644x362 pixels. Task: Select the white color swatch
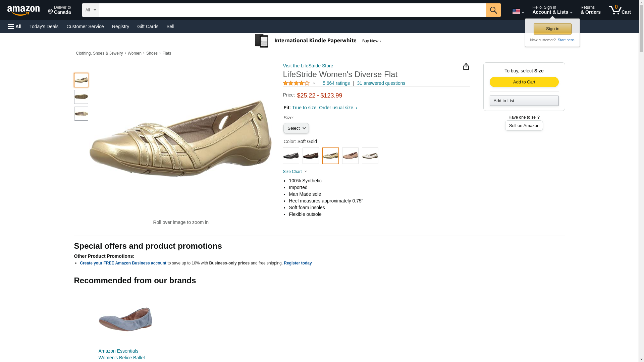[x=370, y=156]
